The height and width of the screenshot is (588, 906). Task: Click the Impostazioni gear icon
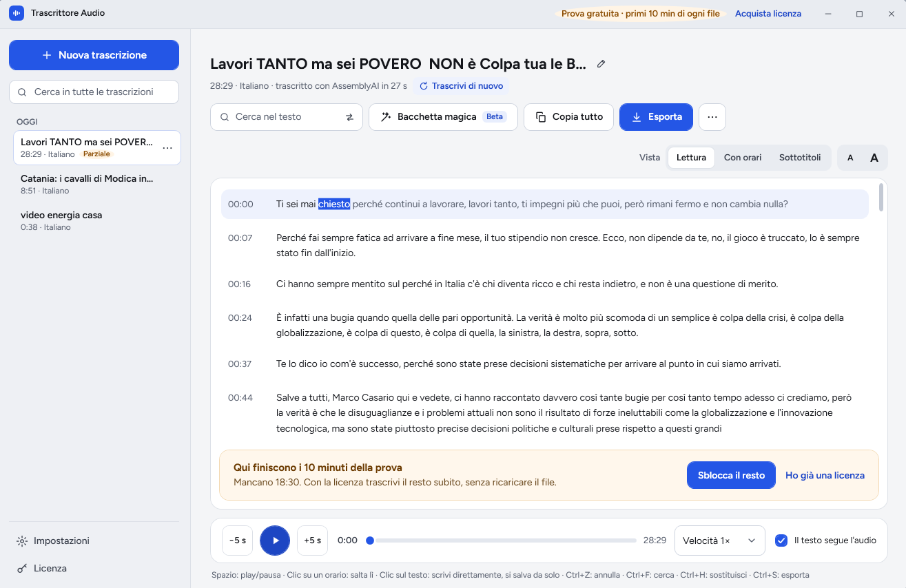point(22,541)
